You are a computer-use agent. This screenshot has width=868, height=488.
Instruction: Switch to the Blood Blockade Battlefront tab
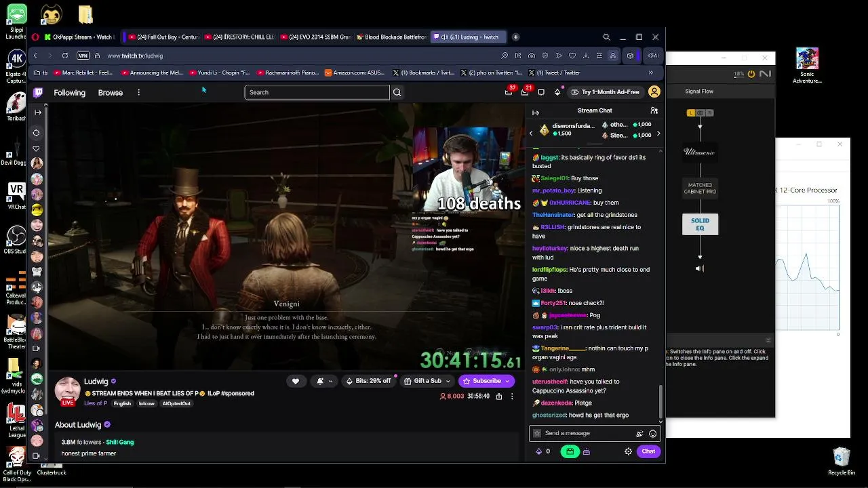pyautogui.click(x=391, y=37)
